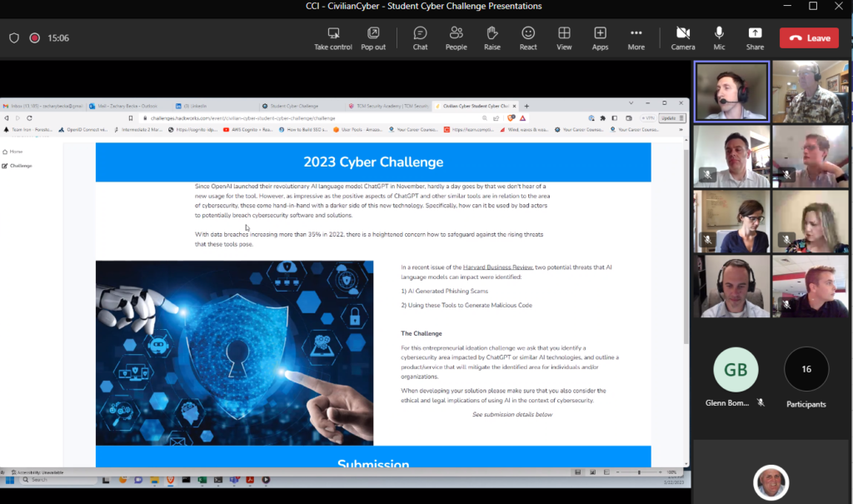The image size is (853, 504).
Task: Open the 16 Participants overflow circle
Action: tap(806, 369)
